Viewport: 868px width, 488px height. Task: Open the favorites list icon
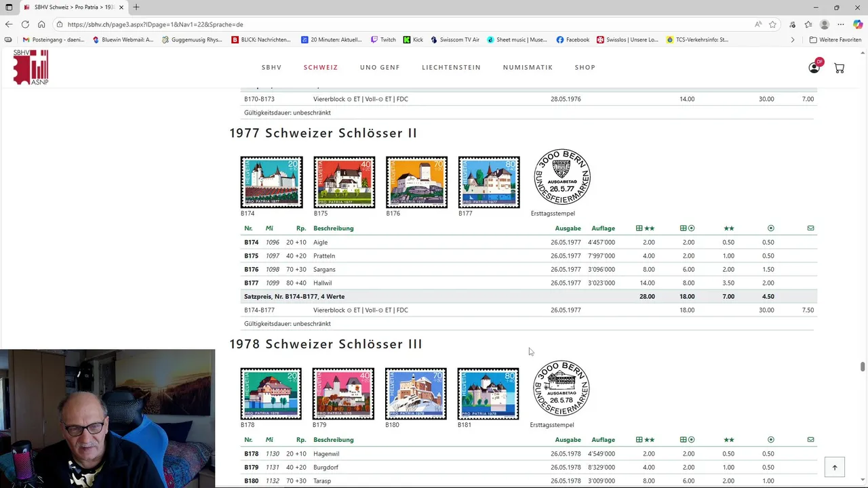point(808,24)
